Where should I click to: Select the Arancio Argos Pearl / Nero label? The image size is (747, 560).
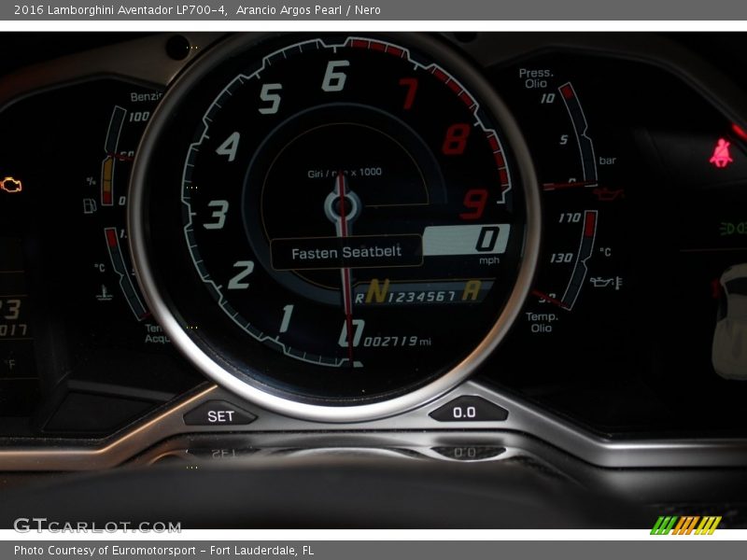click(311, 11)
